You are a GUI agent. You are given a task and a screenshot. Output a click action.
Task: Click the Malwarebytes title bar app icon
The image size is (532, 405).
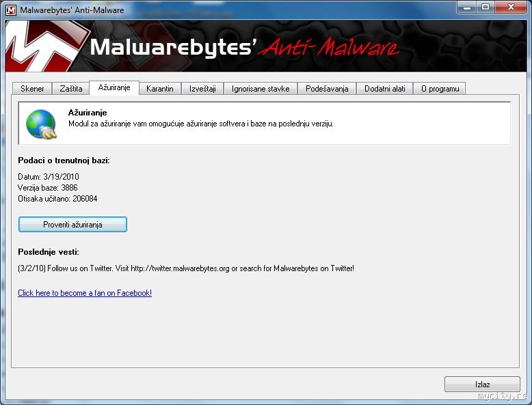11,10
